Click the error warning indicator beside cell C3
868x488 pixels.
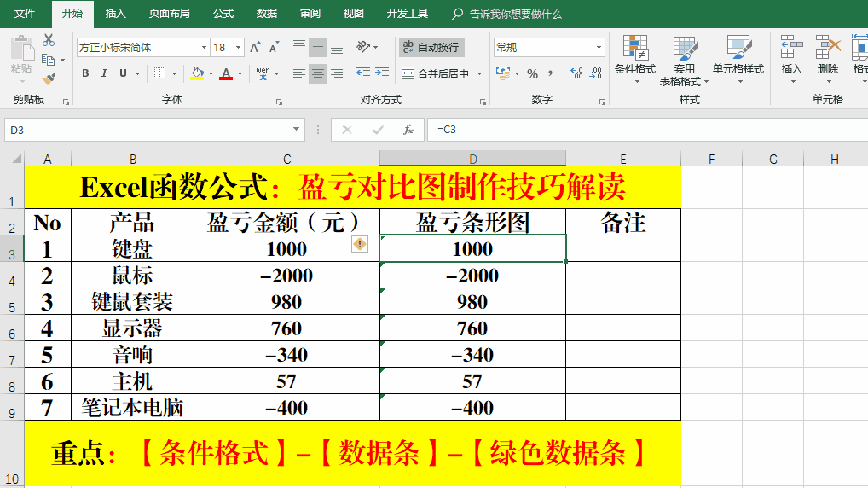(360, 245)
